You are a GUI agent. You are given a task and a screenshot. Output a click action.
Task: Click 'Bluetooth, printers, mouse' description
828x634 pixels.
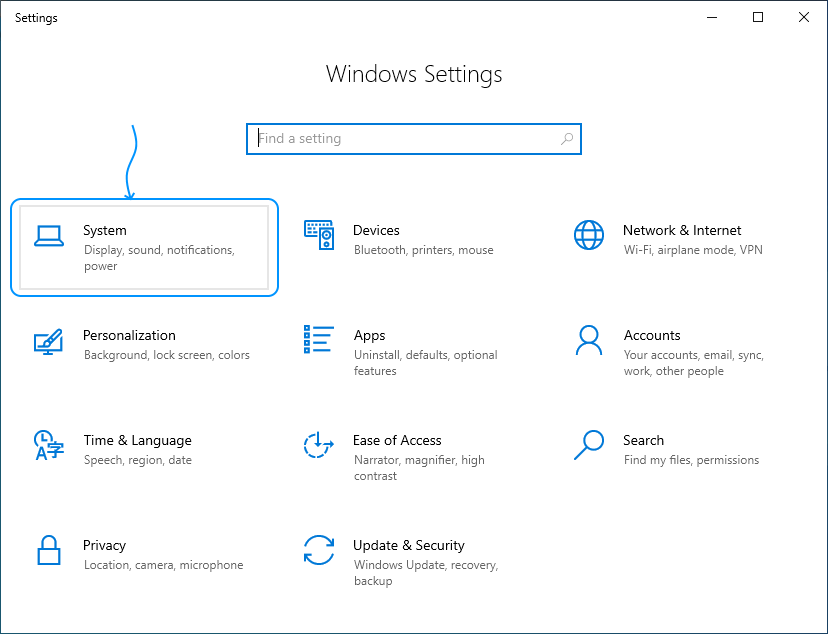coord(424,250)
